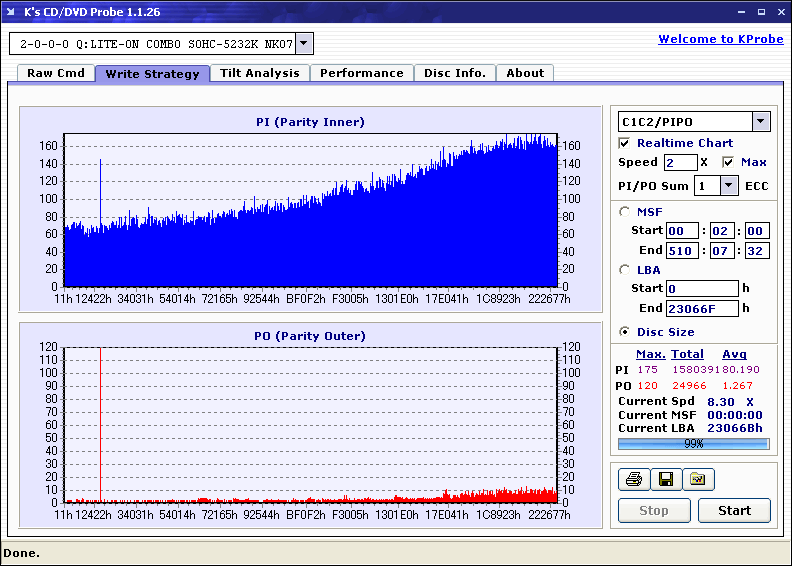Click into the Speed input field

[x=680, y=162]
